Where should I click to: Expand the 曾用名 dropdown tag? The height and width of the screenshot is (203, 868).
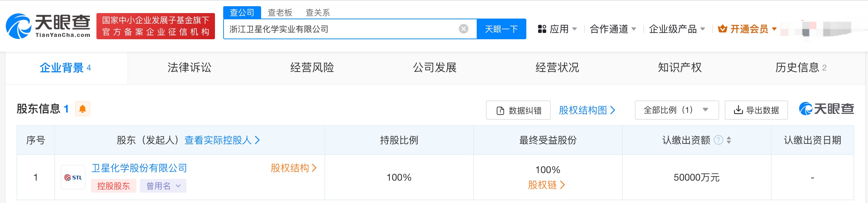pos(163,186)
